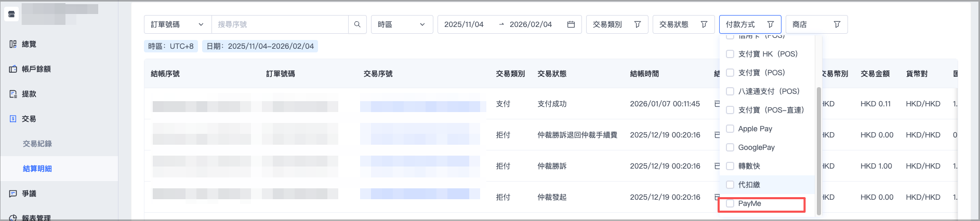Click the 結帳時間 column header
980x221 pixels.
[x=644, y=74]
